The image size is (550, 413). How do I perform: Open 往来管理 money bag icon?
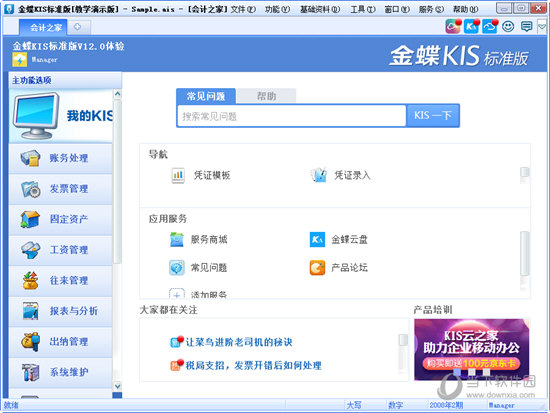click(x=31, y=280)
